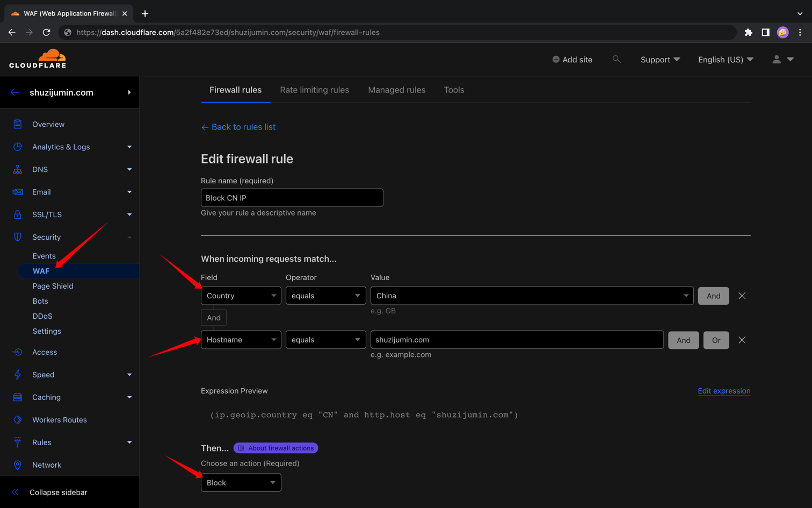The height and width of the screenshot is (508, 812).
Task: Switch to the Managed rules tab
Action: click(x=397, y=90)
